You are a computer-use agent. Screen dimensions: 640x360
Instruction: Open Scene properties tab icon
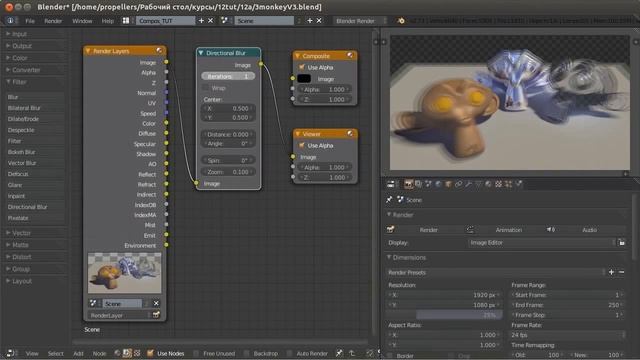[x=428, y=184]
